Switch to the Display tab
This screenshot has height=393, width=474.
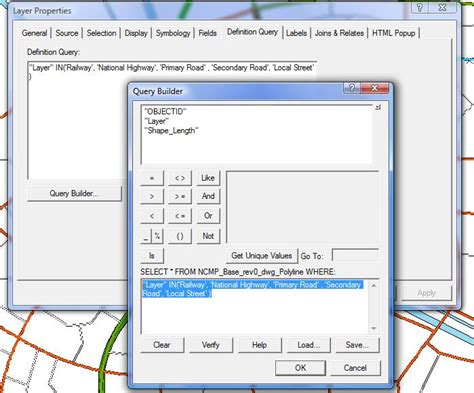click(x=136, y=33)
